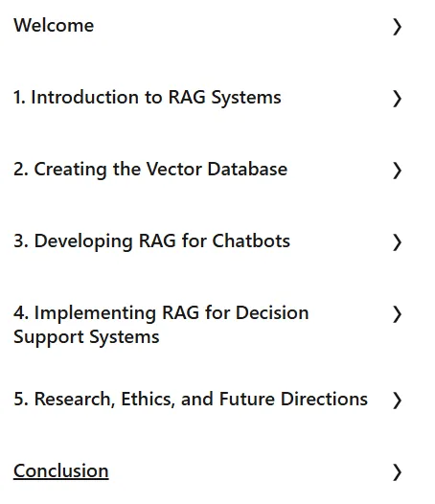Click the word 'Chatbots' in chapter 3 title
The image size is (435, 504).
tap(251, 241)
